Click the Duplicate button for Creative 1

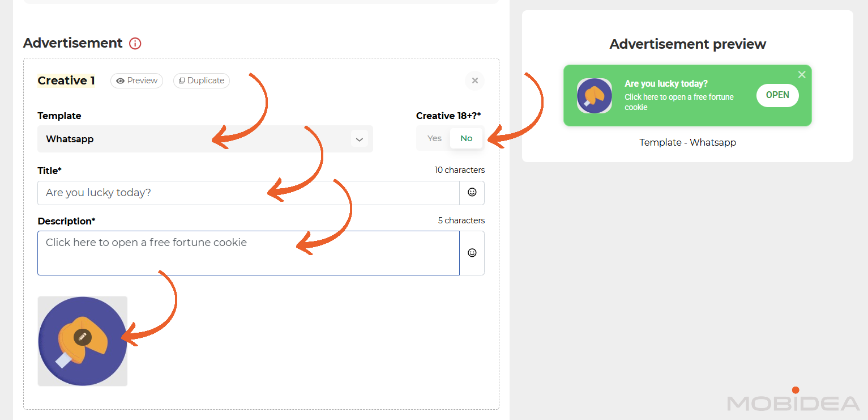coord(201,80)
